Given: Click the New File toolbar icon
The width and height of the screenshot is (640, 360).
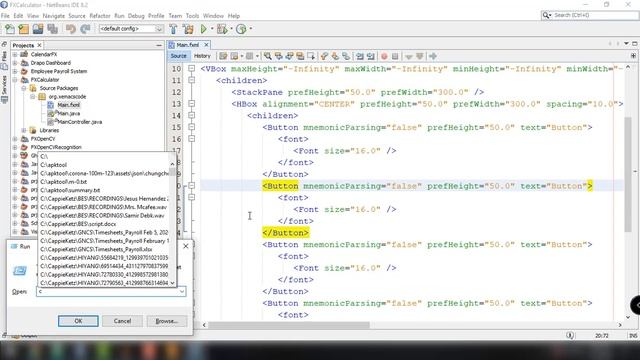Looking at the screenshot, I should pyautogui.click(x=9, y=29).
